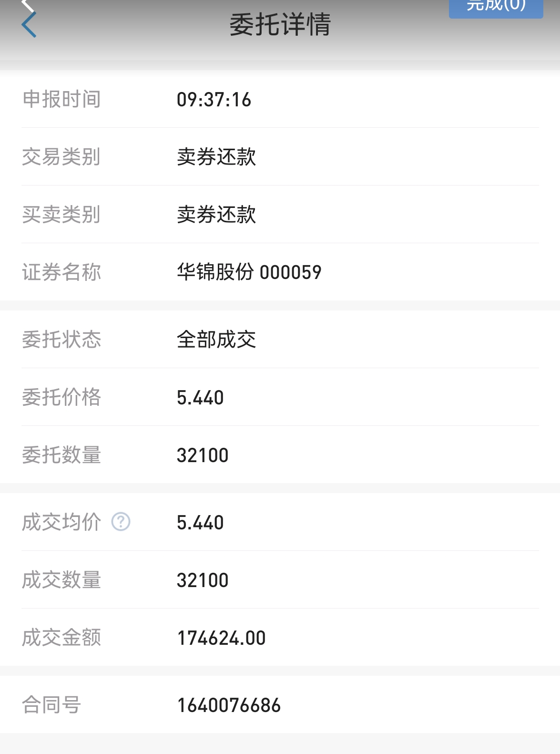Tap the 委托状态 value 全部成交
Screen dimensions: 560x754
coord(216,340)
